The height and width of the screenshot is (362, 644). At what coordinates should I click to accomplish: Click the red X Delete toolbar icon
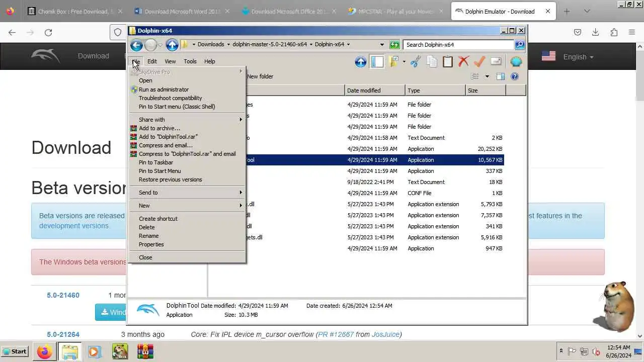[x=463, y=62]
